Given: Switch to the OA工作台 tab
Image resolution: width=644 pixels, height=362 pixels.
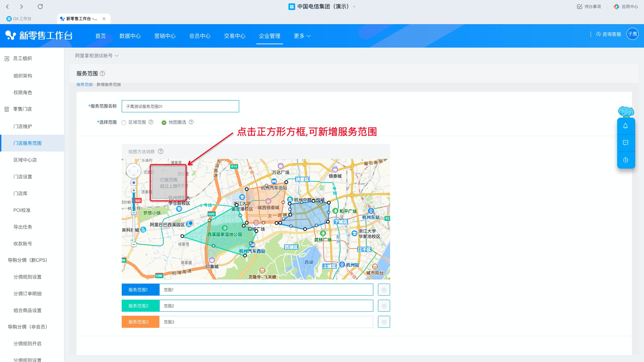Looking at the screenshot, I should coord(22,19).
